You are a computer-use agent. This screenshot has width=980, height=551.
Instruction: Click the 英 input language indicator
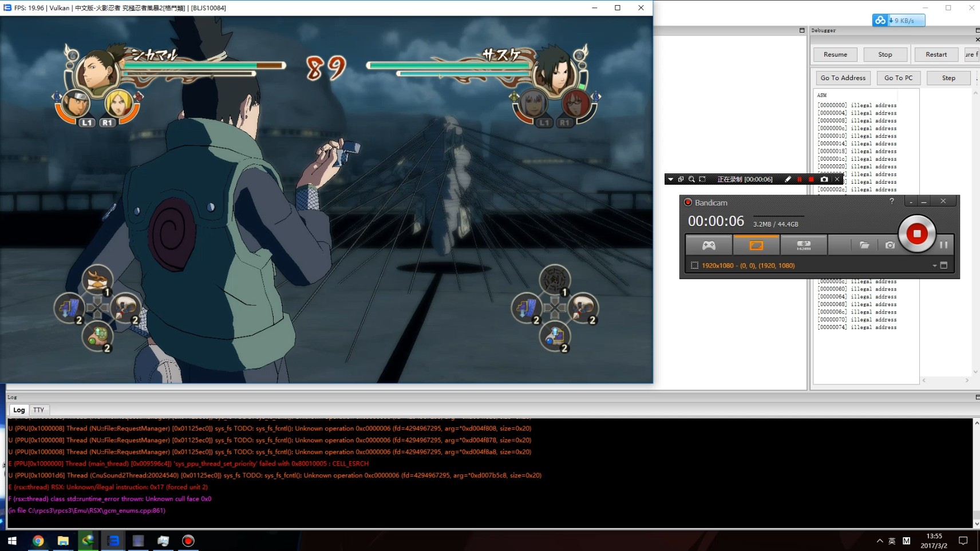892,541
